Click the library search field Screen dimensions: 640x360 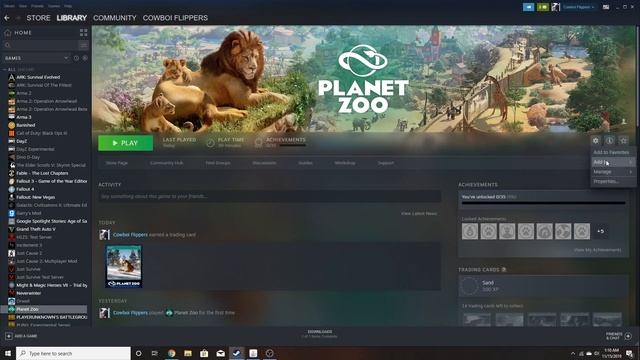coord(40,45)
